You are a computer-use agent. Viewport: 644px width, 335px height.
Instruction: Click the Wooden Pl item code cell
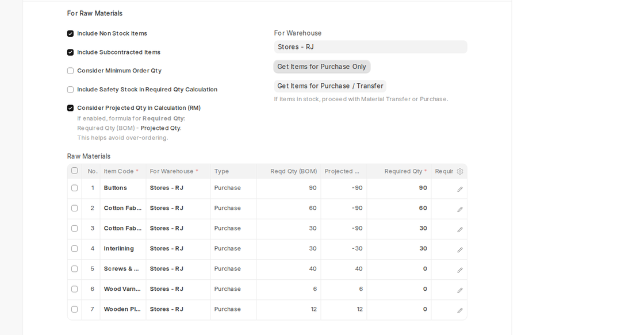[123, 309]
